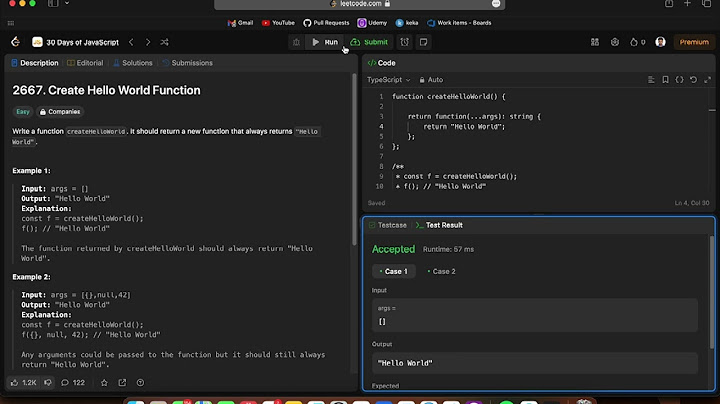Open the Pull Requests bookmark
The image size is (720, 404).
(x=326, y=23)
